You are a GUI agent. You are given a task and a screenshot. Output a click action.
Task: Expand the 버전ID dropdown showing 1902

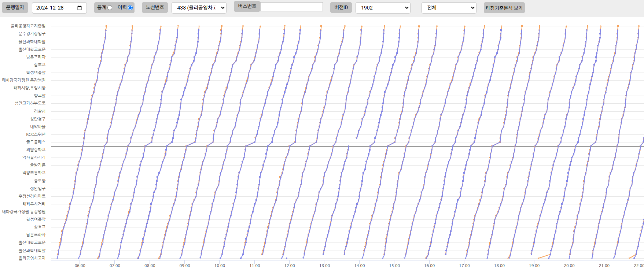(x=383, y=8)
